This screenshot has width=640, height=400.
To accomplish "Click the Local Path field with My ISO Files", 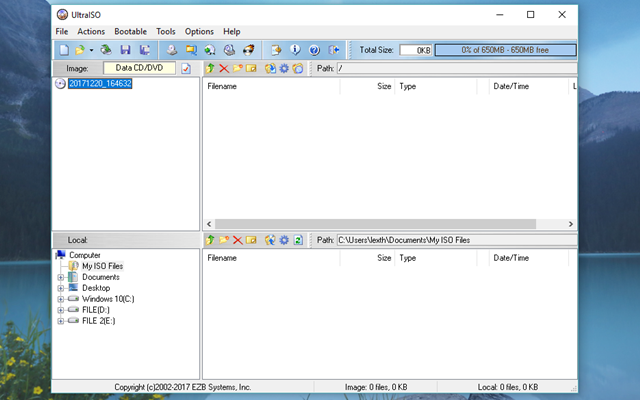I will 457,240.
